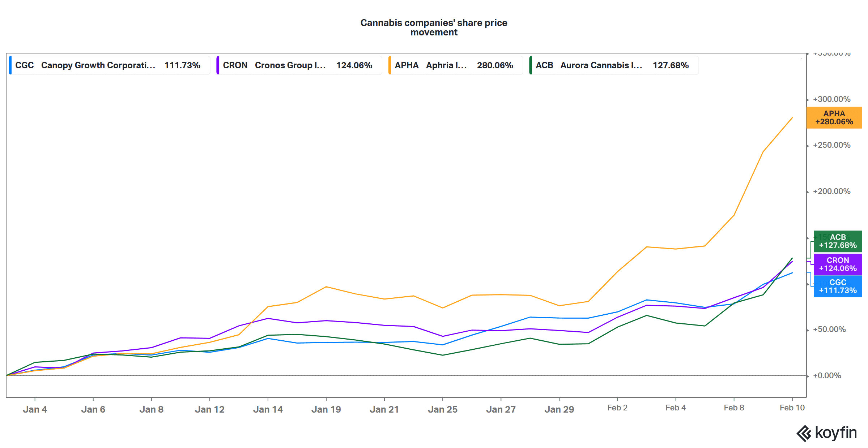Click the green ACB legend color bar
The width and height of the screenshot is (868, 448).
[x=531, y=65]
